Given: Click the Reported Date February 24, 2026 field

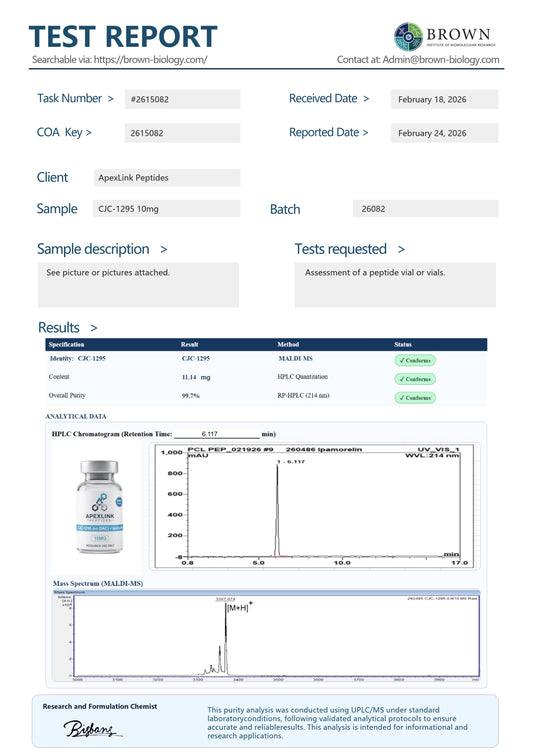Looking at the screenshot, I should click(444, 133).
